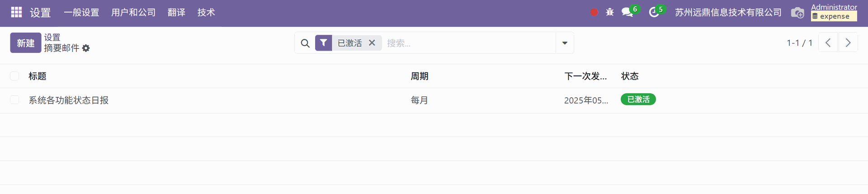This screenshot has height=194, width=868.
Task: Click the 已激活 filter facet label
Action: point(349,43)
